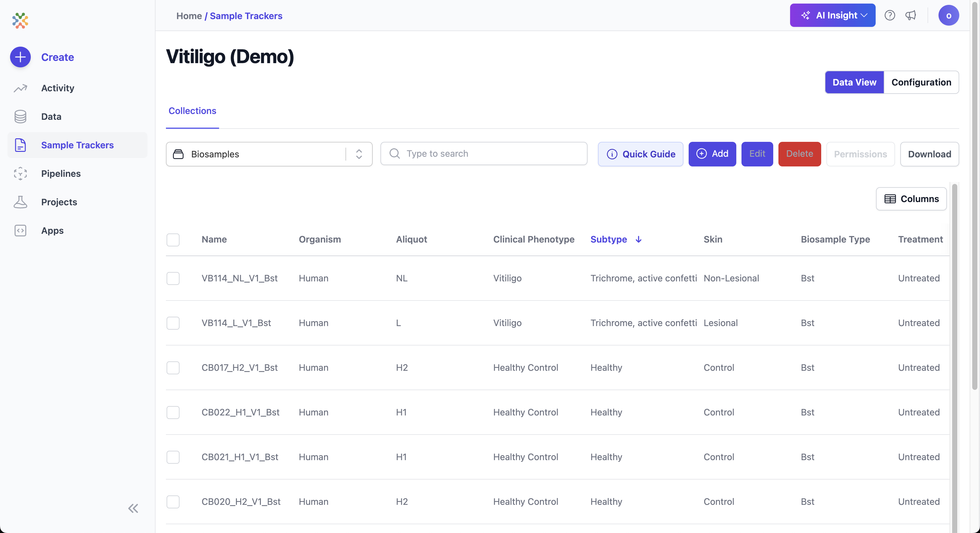Collapse the sidebar with double chevron

pyautogui.click(x=133, y=508)
